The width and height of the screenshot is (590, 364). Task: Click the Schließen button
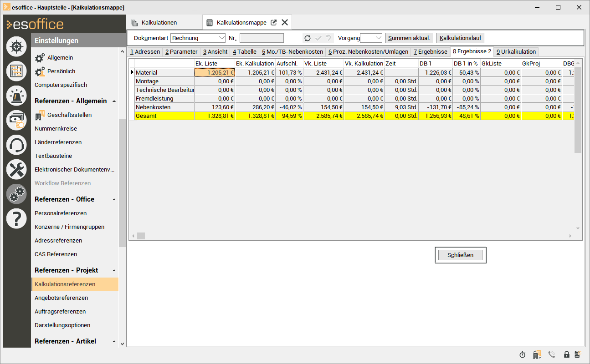click(x=461, y=255)
